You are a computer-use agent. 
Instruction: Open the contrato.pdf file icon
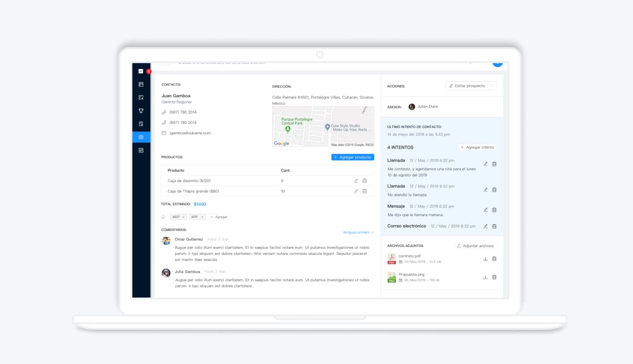point(391,259)
